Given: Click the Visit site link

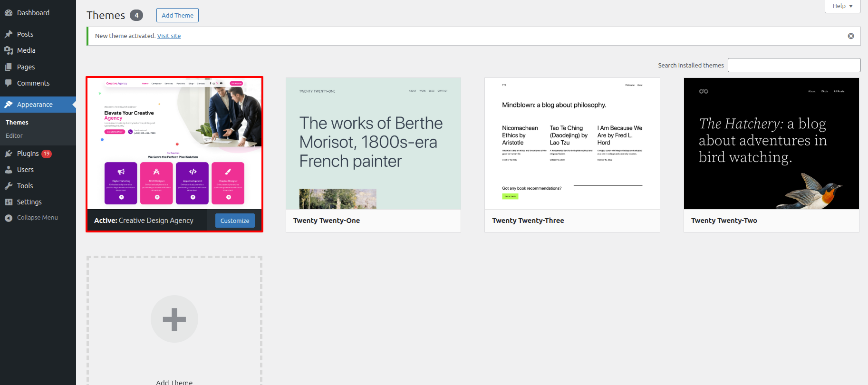Looking at the screenshot, I should click(x=169, y=36).
